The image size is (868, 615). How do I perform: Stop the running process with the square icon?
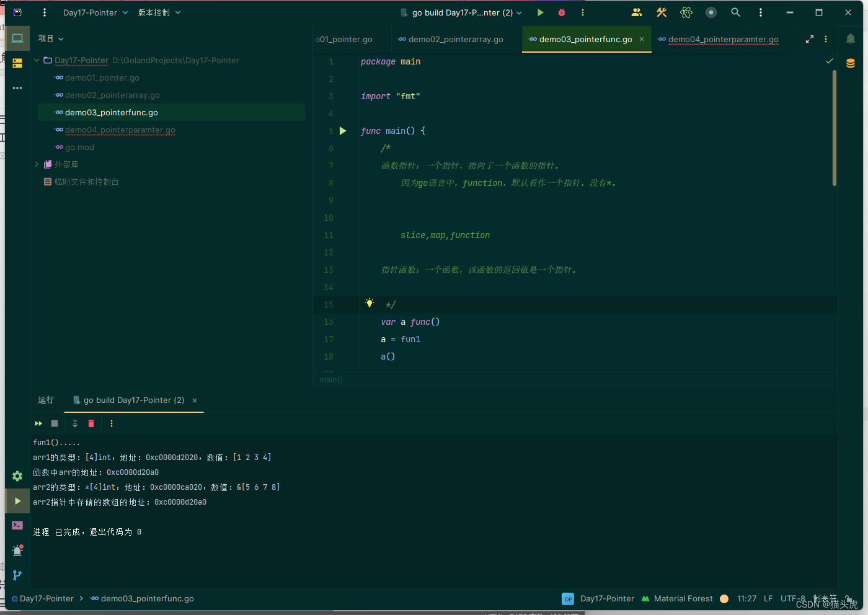[x=55, y=423]
